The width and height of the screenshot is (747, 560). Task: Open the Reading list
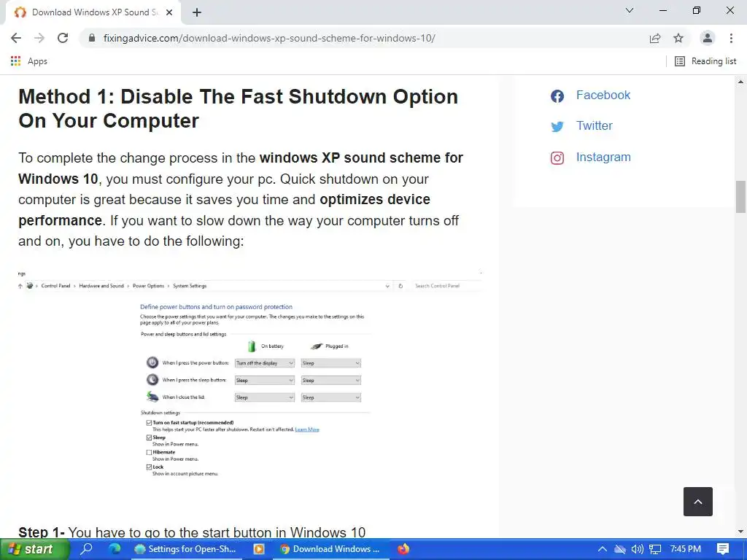705,61
